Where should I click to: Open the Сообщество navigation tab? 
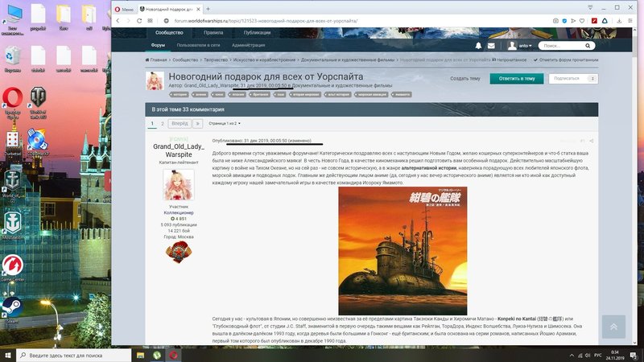[169, 32]
